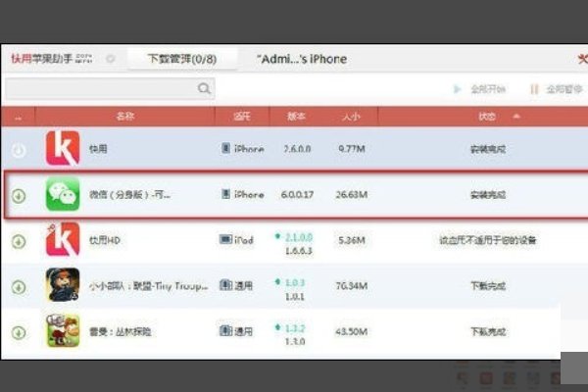
Task: Click the download icon in the 雷曼 row
Action: (x=19, y=332)
